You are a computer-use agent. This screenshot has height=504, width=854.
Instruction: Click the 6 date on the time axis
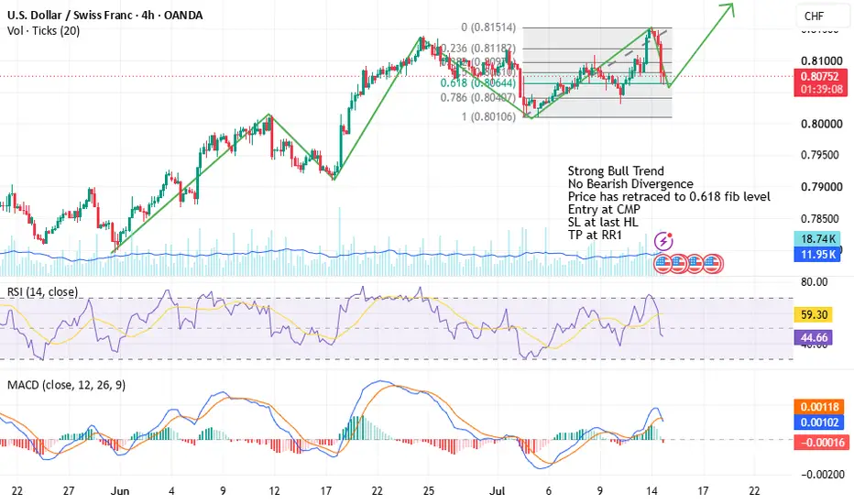coord(549,491)
